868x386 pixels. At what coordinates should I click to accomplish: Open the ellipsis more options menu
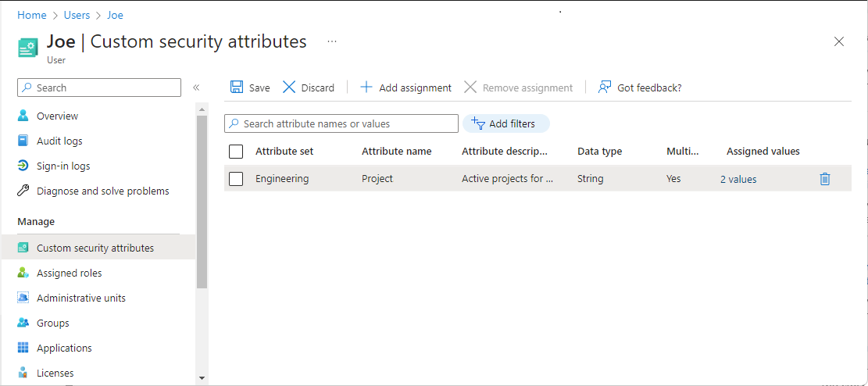(x=332, y=41)
